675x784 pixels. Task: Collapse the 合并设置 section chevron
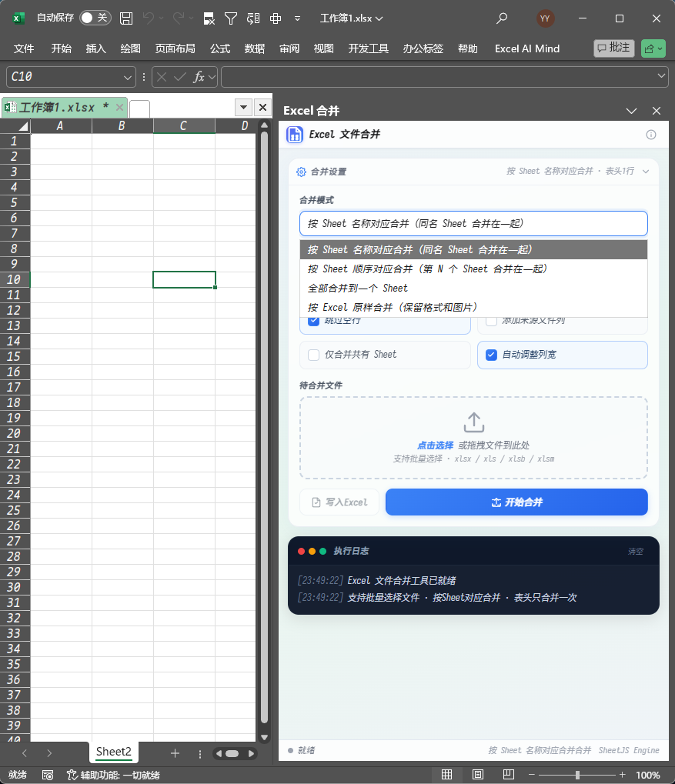(646, 172)
